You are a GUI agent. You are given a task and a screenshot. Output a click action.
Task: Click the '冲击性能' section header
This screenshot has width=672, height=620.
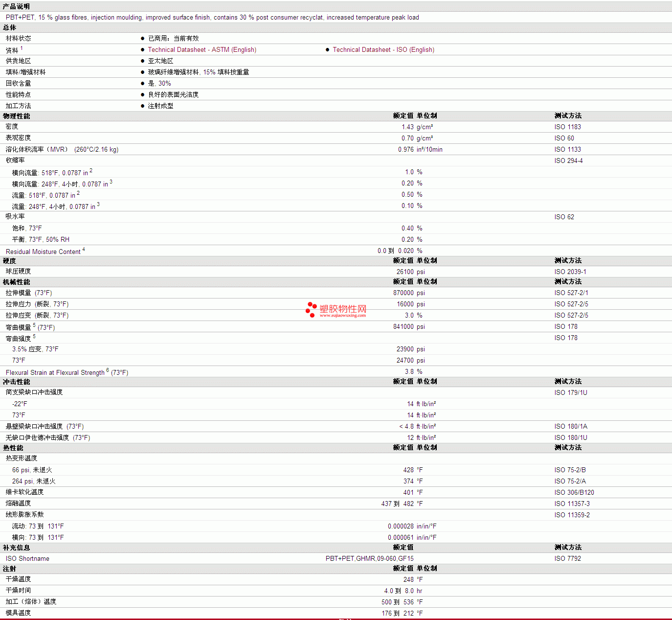click(16, 382)
